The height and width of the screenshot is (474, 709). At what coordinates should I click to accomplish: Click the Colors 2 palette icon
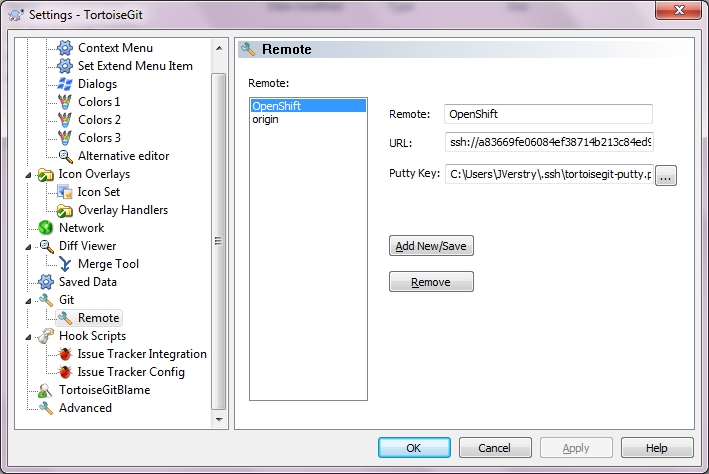pos(65,120)
